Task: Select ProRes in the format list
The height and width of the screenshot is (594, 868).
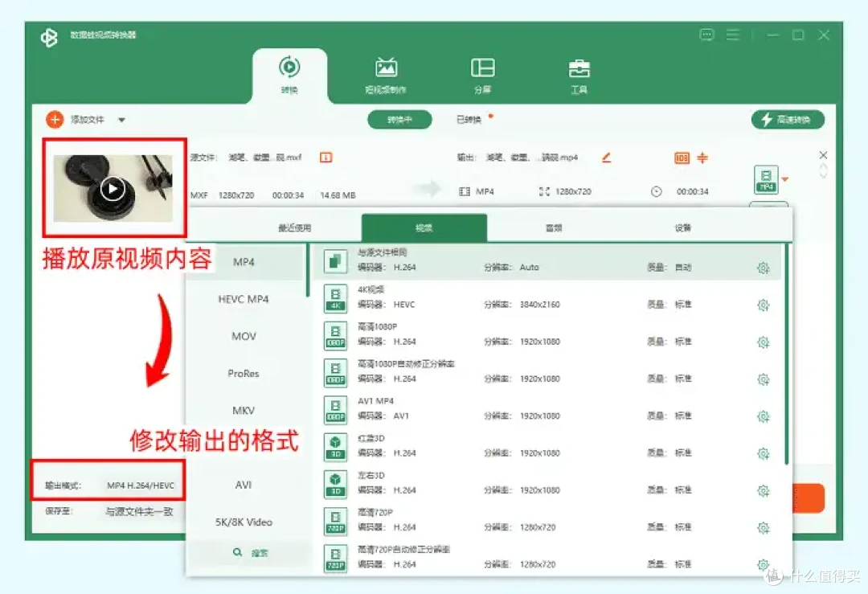Action: (x=244, y=373)
